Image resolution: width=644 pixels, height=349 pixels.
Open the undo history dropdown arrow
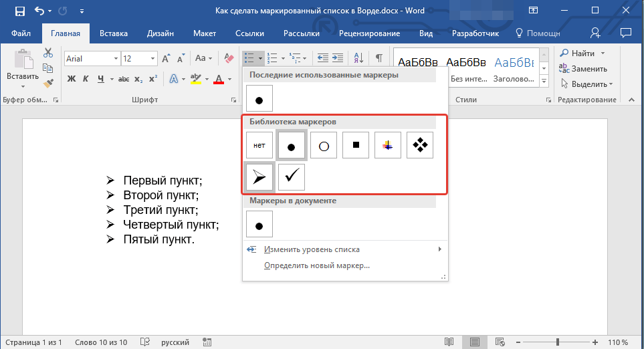[50, 11]
